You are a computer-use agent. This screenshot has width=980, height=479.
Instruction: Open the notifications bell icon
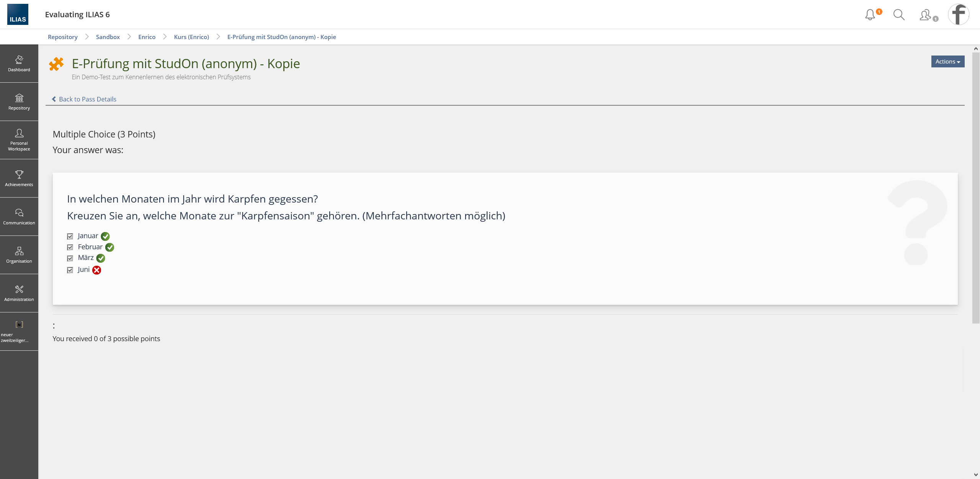point(870,15)
